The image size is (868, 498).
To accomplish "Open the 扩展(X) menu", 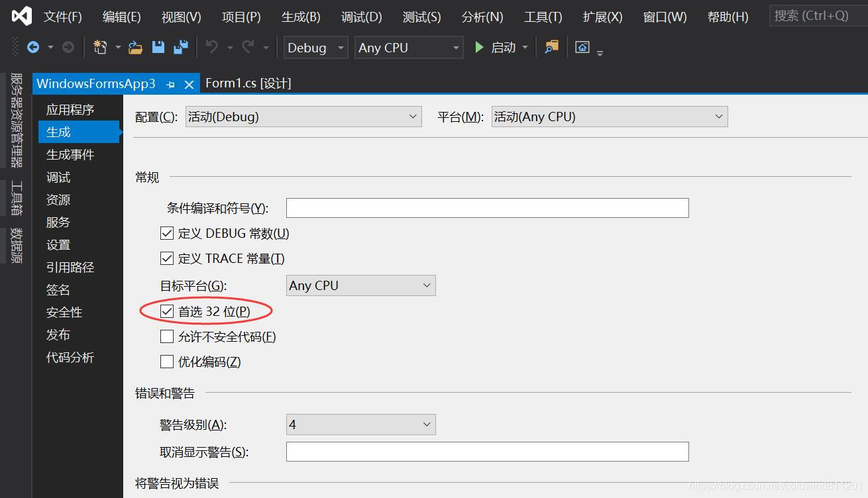I will (x=602, y=17).
